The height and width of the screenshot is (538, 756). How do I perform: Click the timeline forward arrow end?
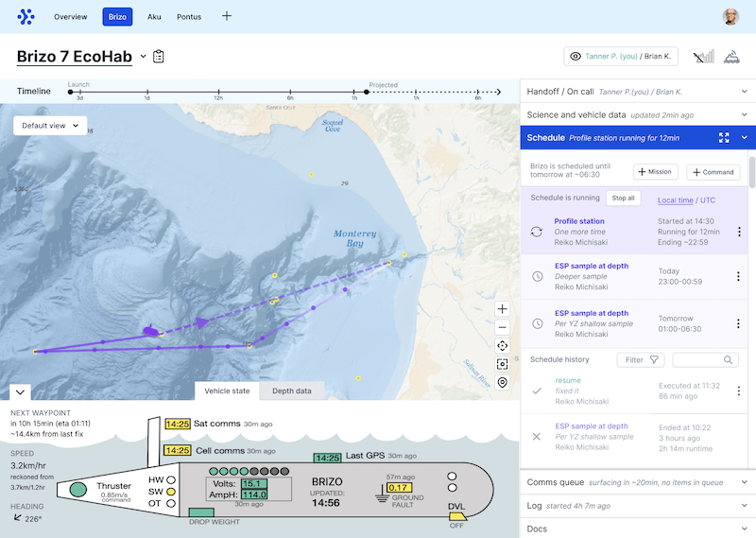click(499, 92)
